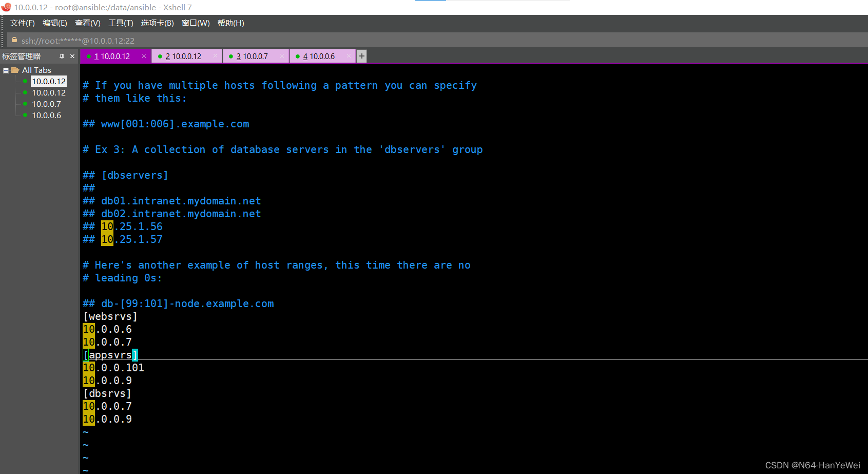Open the 文件(F) menu
The height and width of the screenshot is (474, 868).
23,23
